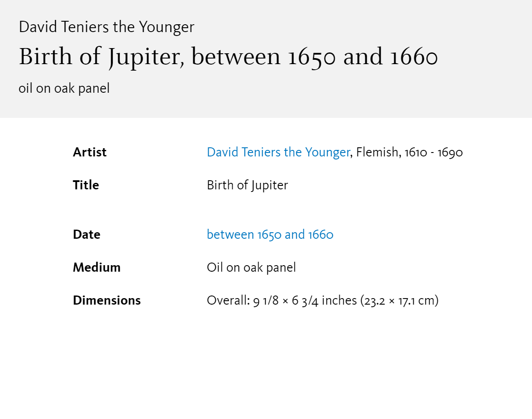Image resolution: width=532 pixels, height=419 pixels.
Task: Click the 'Birth of Jupiter, between 1650 and 1660' heading
Action: pyautogui.click(x=228, y=57)
